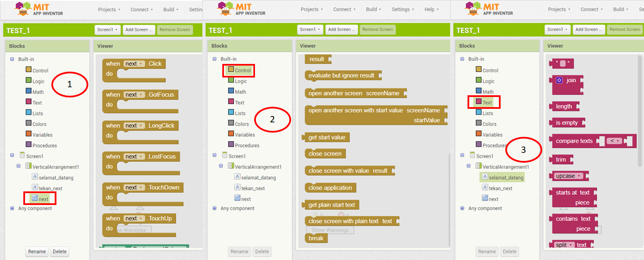
Task: Open the Projects menu in panel 3
Action: [x=560, y=9]
